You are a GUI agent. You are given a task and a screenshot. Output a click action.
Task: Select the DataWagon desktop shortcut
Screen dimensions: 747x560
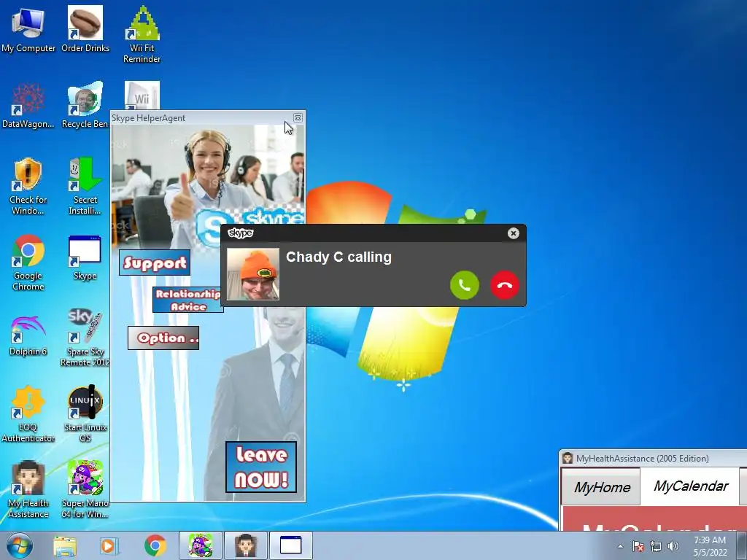point(28,106)
